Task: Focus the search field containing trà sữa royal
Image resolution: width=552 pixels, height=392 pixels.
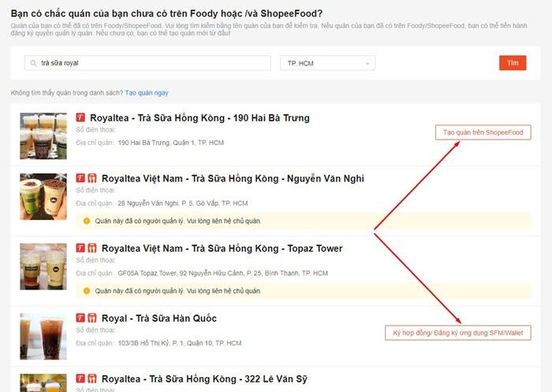Action: (150, 63)
